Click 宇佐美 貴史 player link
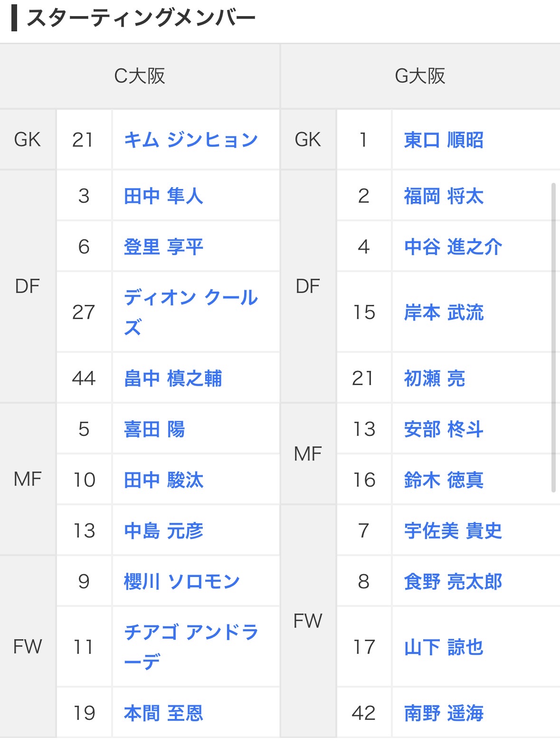 coord(453,531)
